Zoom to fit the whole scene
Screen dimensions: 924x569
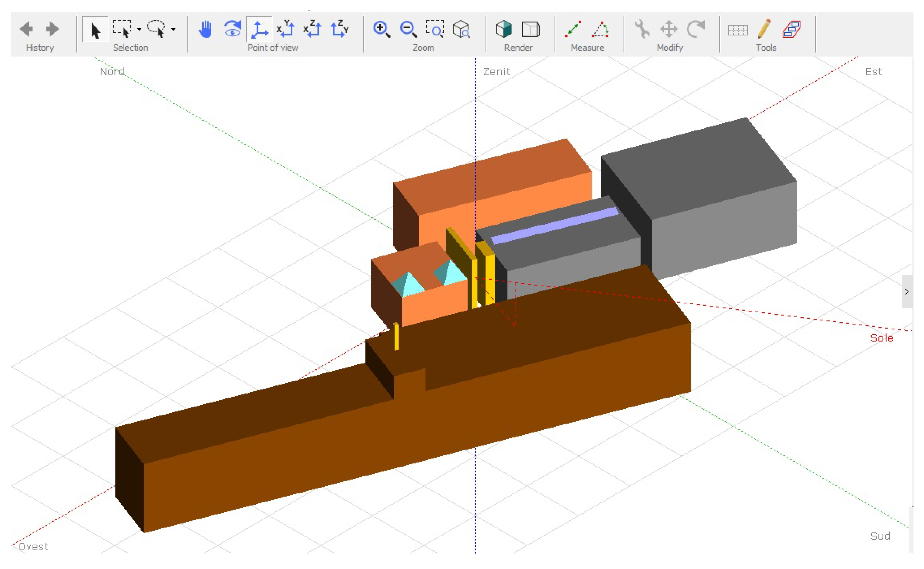tap(461, 29)
